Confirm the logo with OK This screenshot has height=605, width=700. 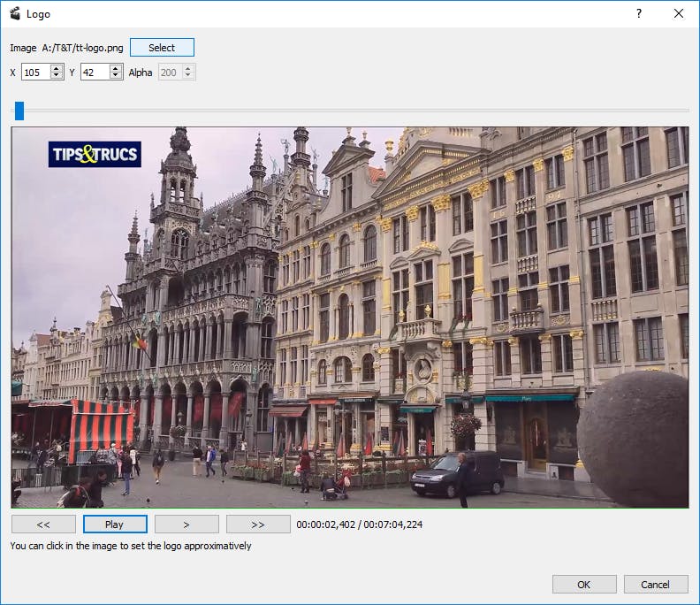(584, 585)
